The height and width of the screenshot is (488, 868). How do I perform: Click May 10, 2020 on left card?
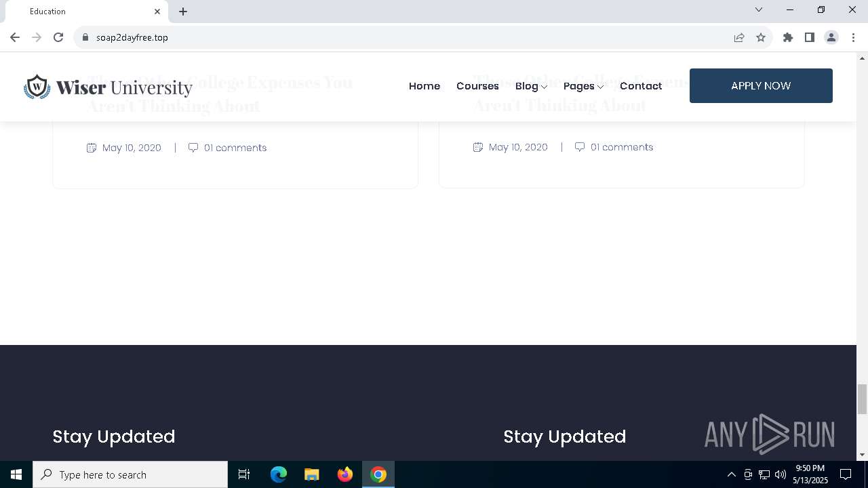click(x=132, y=148)
